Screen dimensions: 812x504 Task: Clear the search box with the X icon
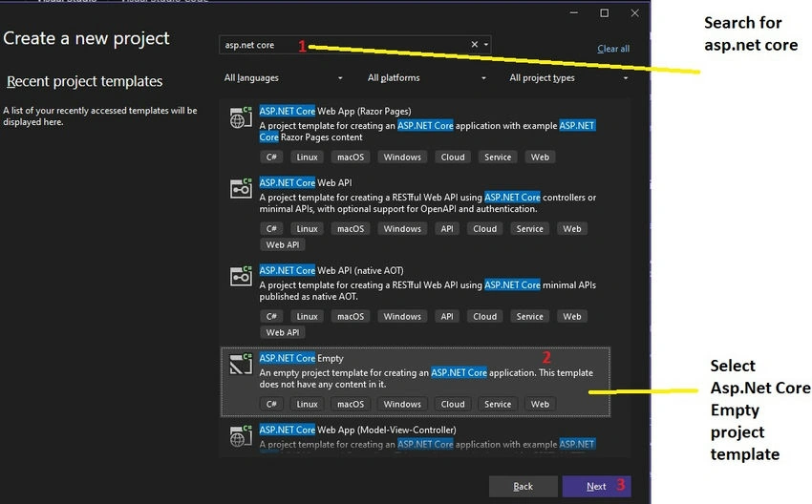(475, 45)
